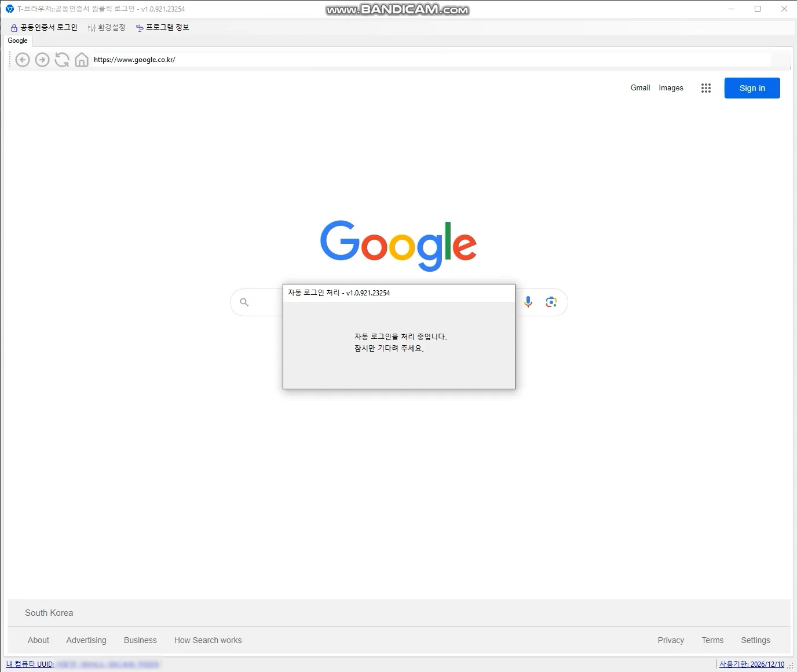Screen dimensions: 797x672
Task: Open 공동인증서 로그인 menu
Action: pos(44,27)
